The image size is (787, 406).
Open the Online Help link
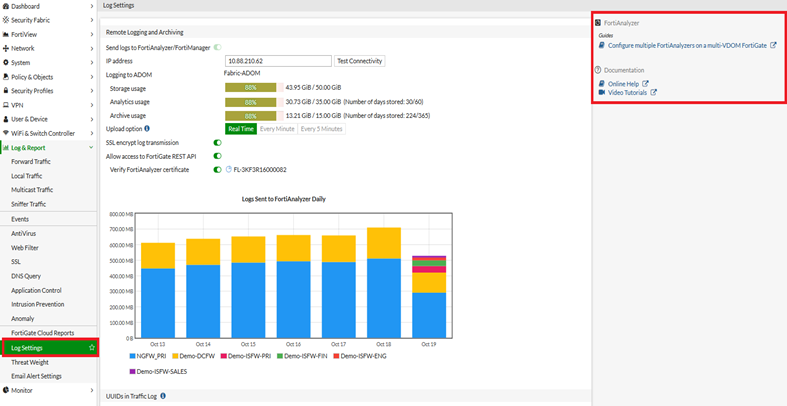(623, 84)
